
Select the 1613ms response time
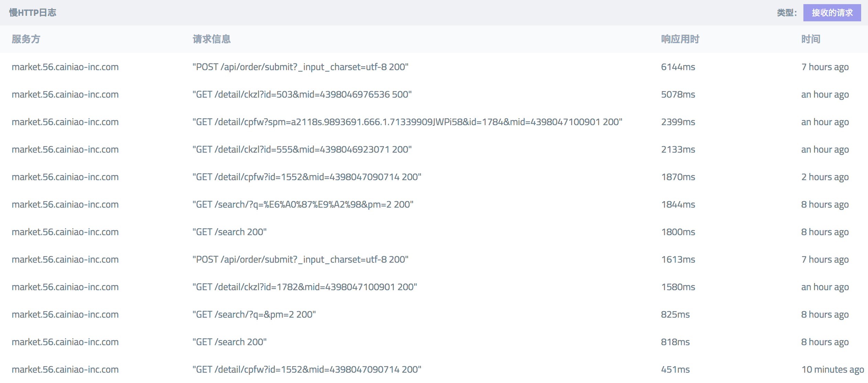pyautogui.click(x=678, y=259)
